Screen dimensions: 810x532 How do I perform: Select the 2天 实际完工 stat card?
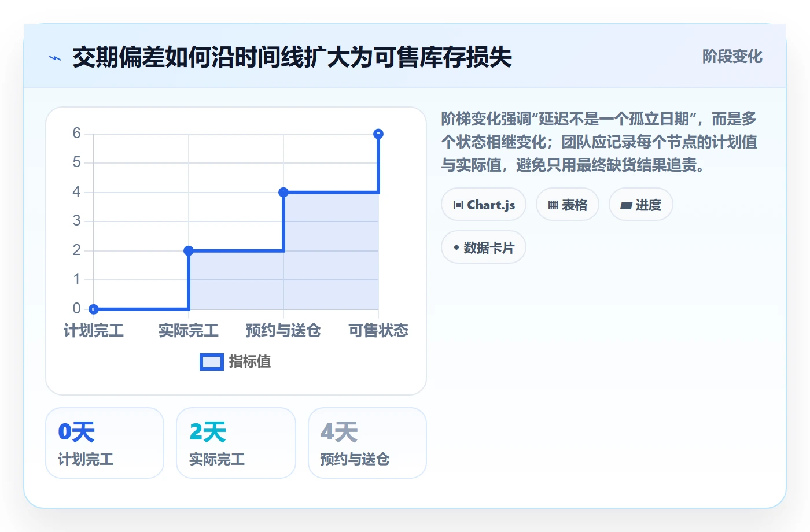pos(236,443)
